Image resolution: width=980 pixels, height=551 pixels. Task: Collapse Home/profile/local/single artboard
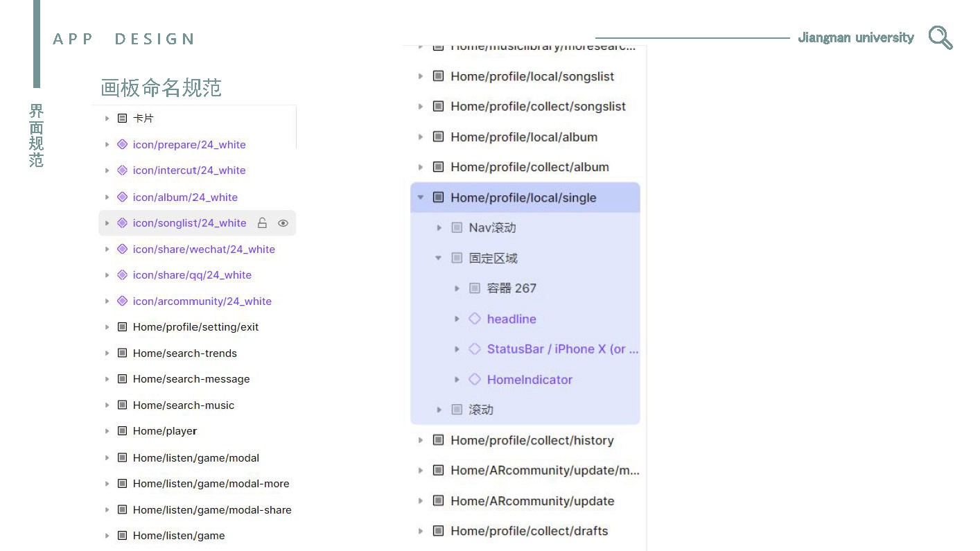coord(420,198)
